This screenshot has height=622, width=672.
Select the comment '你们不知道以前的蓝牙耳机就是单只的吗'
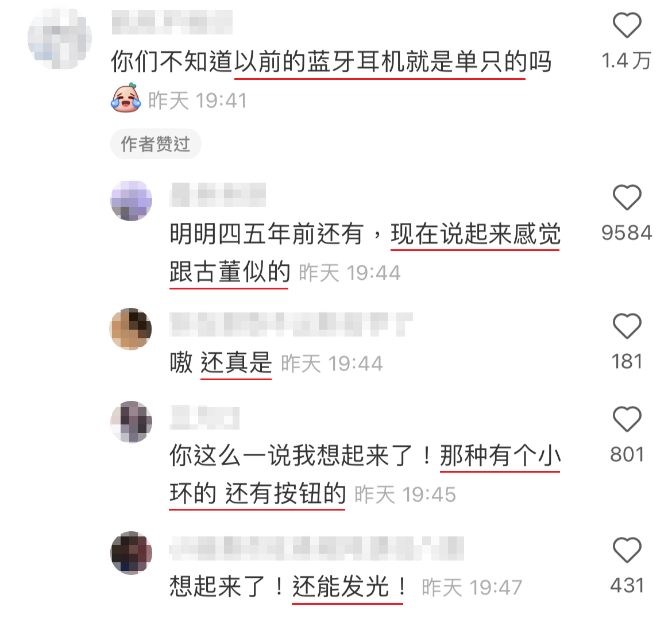coord(331,61)
